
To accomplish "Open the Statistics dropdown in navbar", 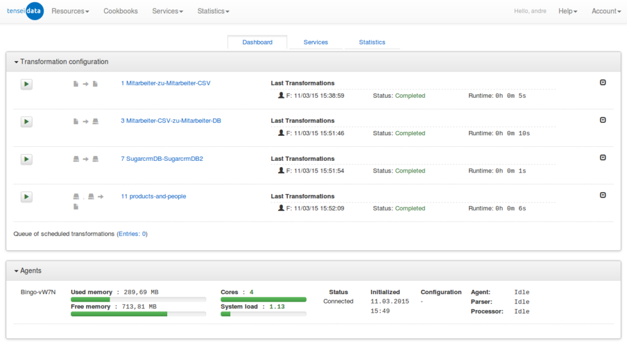I will click(x=214, y=11).
